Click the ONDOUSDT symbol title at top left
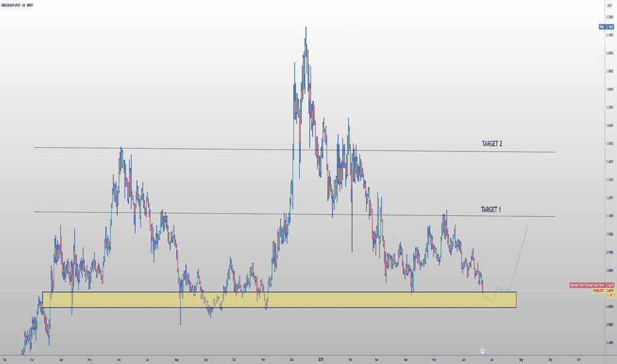617x364 pixels. coord(17,5)
